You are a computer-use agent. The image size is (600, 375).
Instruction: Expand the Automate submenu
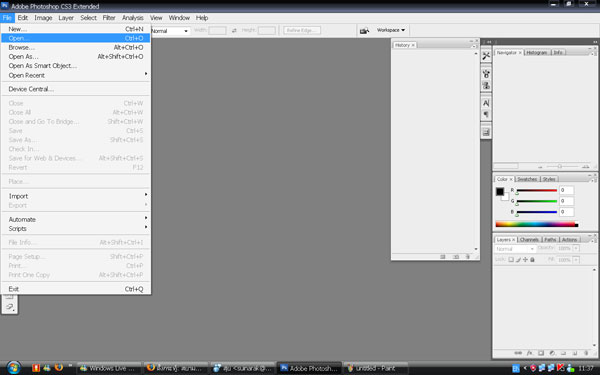click(75, 219)
